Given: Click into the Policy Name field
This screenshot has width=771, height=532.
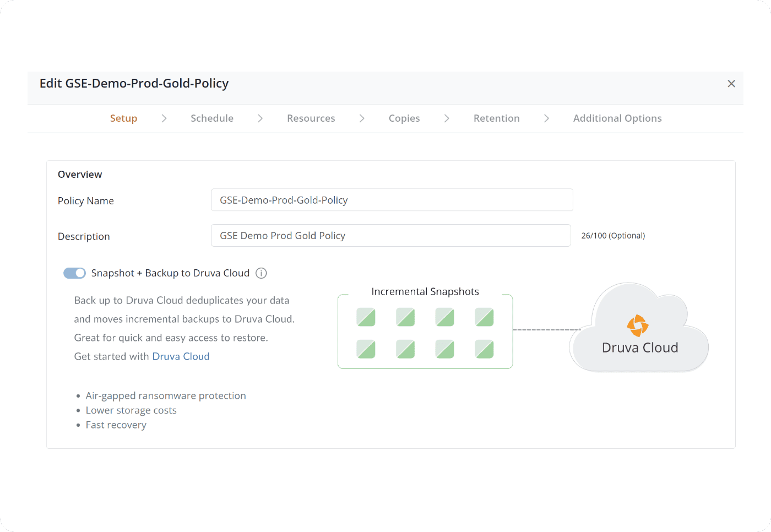Looking at the screenshot, I should tap(392, 200).
